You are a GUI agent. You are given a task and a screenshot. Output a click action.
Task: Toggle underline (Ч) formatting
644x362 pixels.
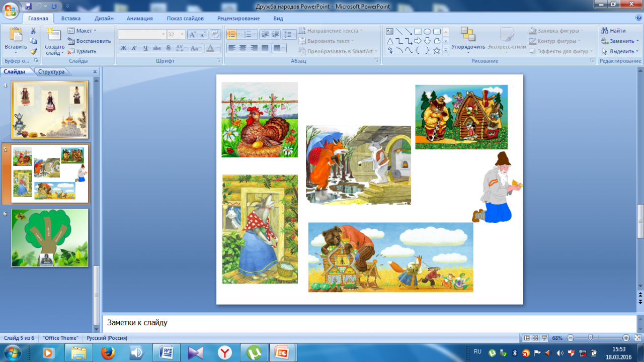coord(145,48)
